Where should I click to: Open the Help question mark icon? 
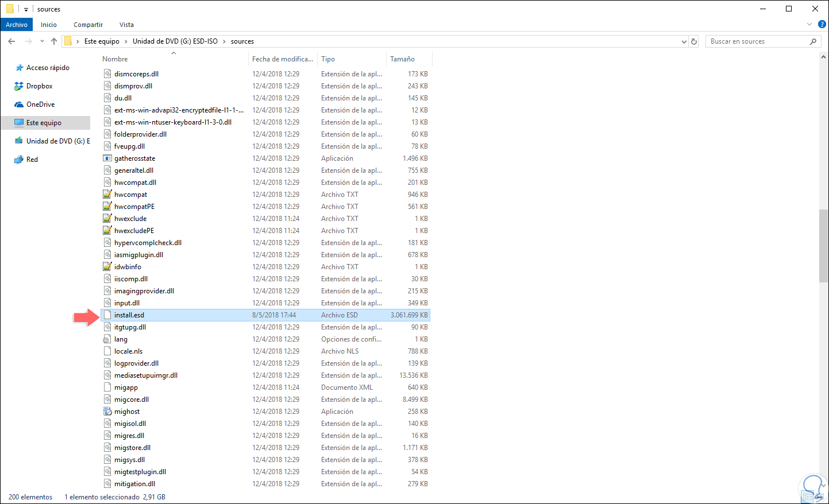coord(822,25)
